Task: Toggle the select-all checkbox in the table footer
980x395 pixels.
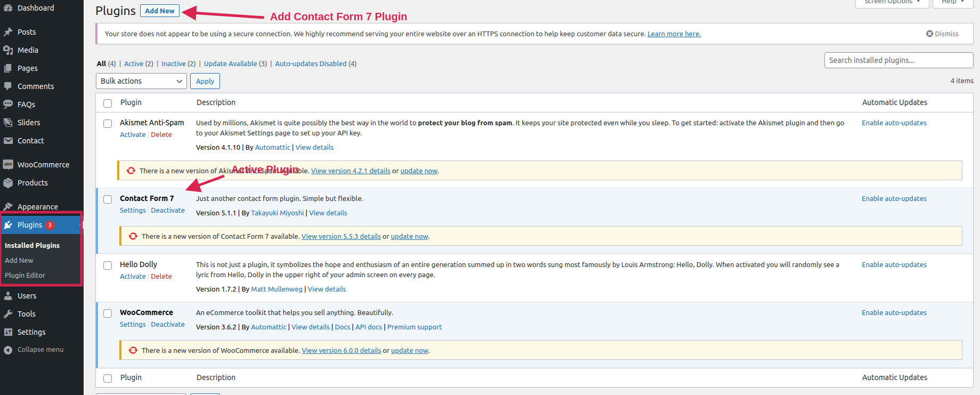Action: click(x=108, y=378)
